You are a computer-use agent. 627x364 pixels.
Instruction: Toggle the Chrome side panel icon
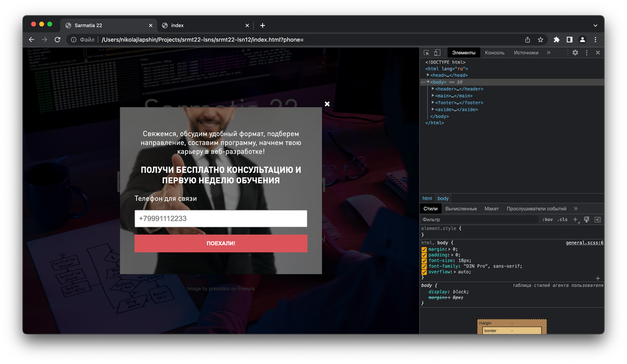[x=570, y=40]
